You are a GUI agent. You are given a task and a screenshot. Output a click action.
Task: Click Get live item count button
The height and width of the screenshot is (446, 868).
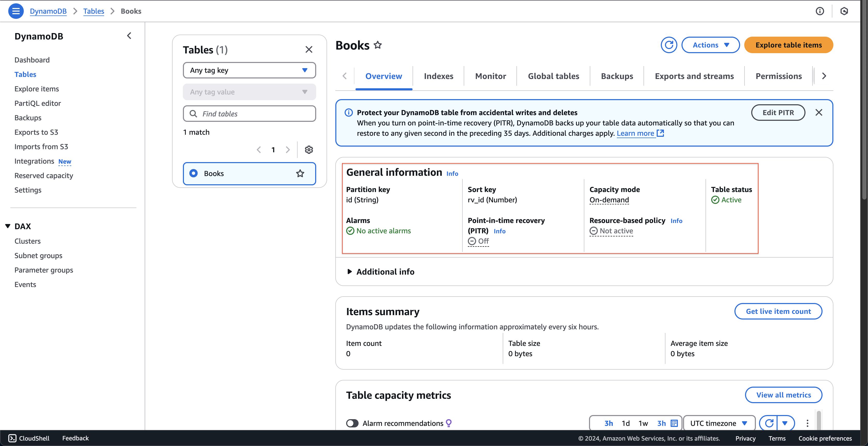click(x=778, y=311)
